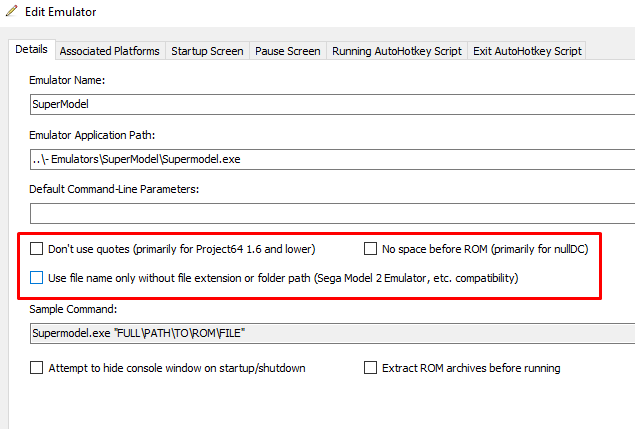Click the Default Command-Line Parameters: label
635x429 pixels.
tap(114, 189)
